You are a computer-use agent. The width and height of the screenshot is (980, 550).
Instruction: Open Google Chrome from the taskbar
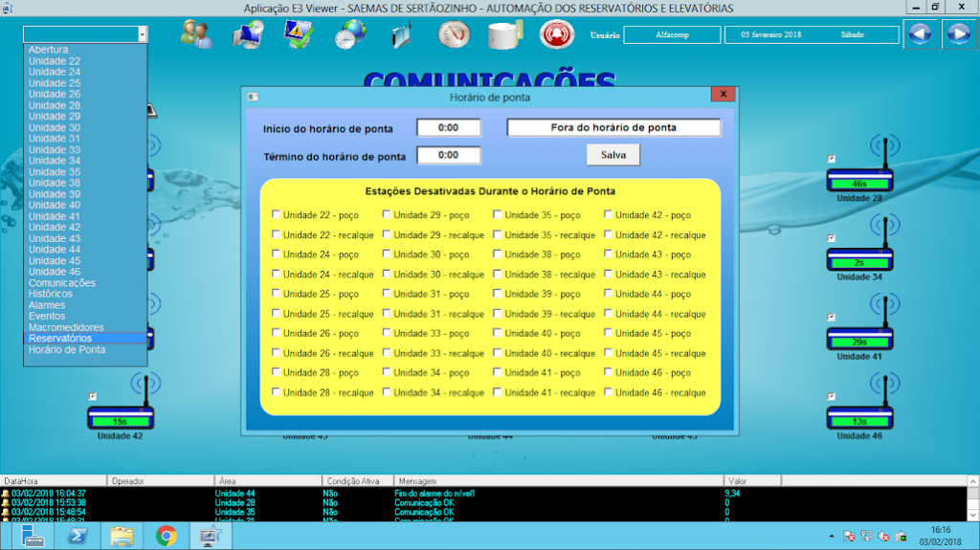coord(166,536)
